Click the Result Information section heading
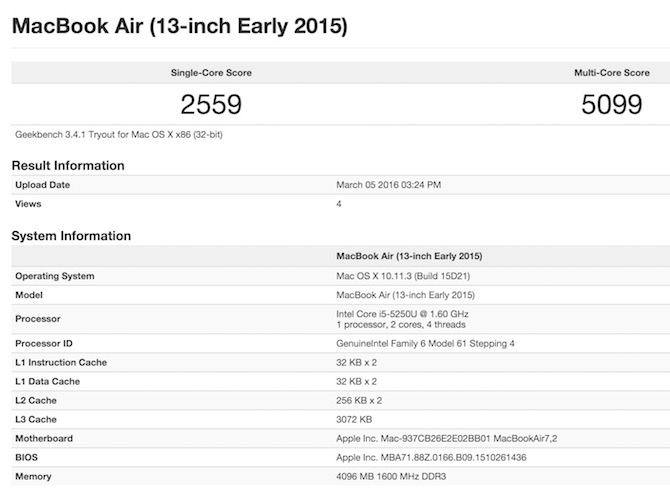Viewport: 670px width, 492px height. 68,165
